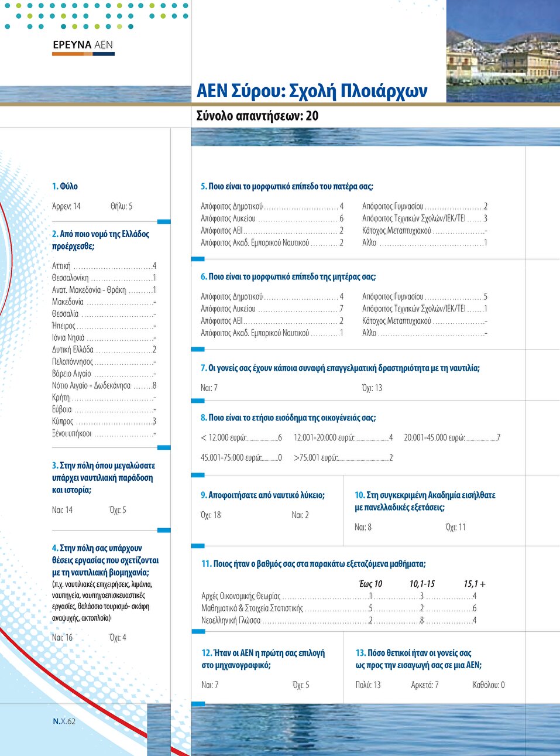The width and height of the screenshot is (560, 756).
Task: Click question 6 heading about μητέρας
Action: point(288,276)
